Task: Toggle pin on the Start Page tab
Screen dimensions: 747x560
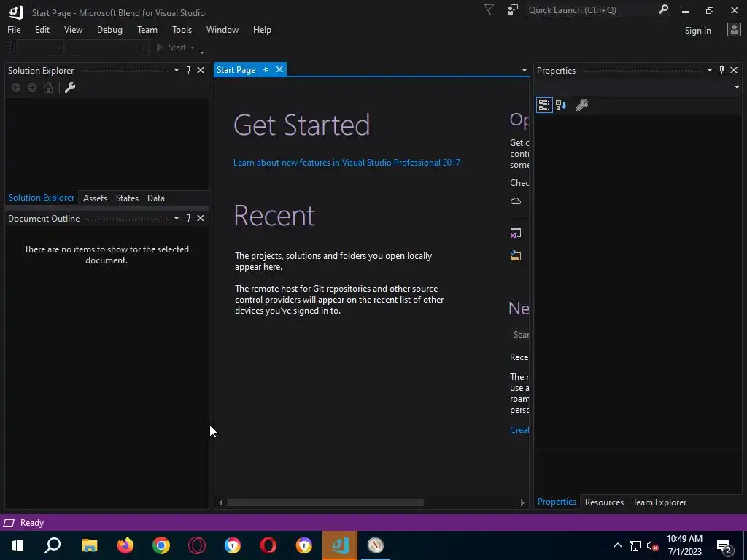Action: (266, 70)
